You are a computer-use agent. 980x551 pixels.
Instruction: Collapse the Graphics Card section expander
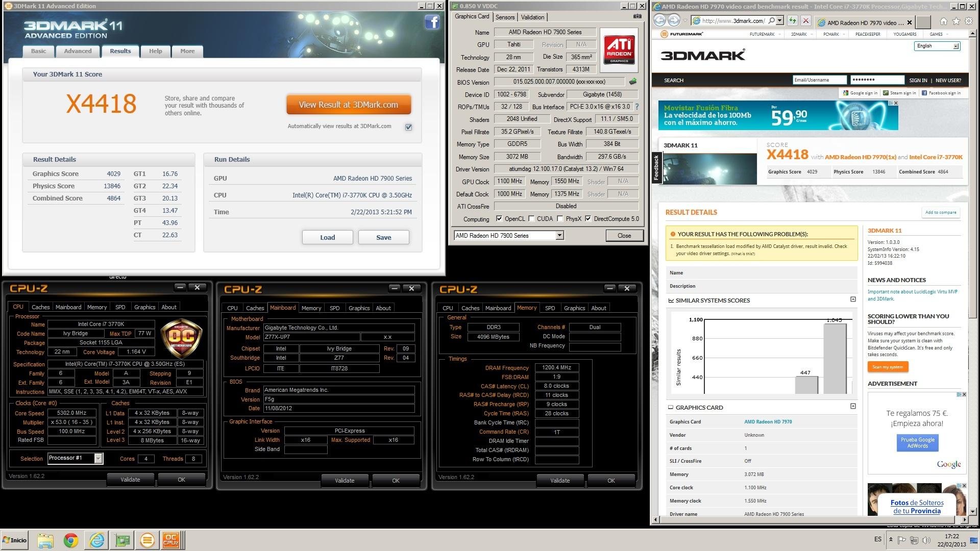tap(853, 406)
